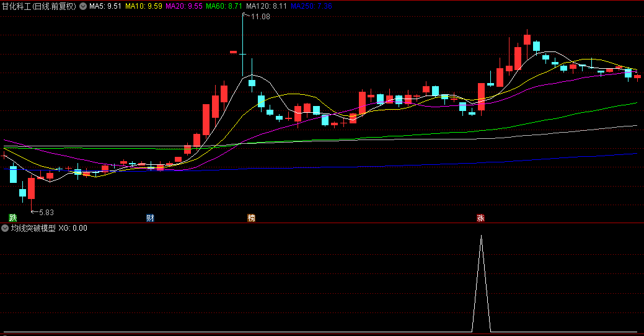Image resolution: width=644 pixels, height=336 pixels.
Task: Select the MA5: 9.51 label
Action: pos(105,6)
